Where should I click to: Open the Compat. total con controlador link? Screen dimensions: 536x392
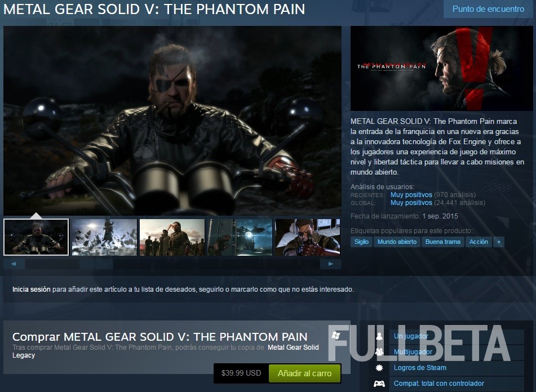pos(439,384)
